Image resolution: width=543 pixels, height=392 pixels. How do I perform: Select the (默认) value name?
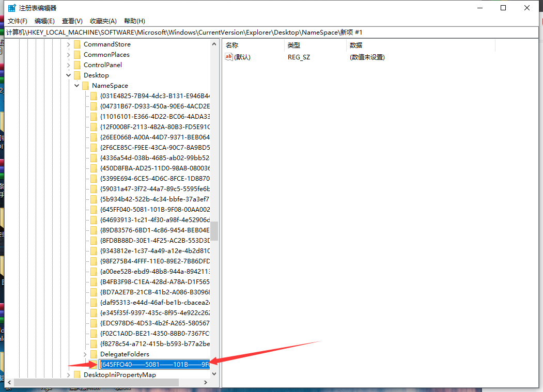pos(242,57)
